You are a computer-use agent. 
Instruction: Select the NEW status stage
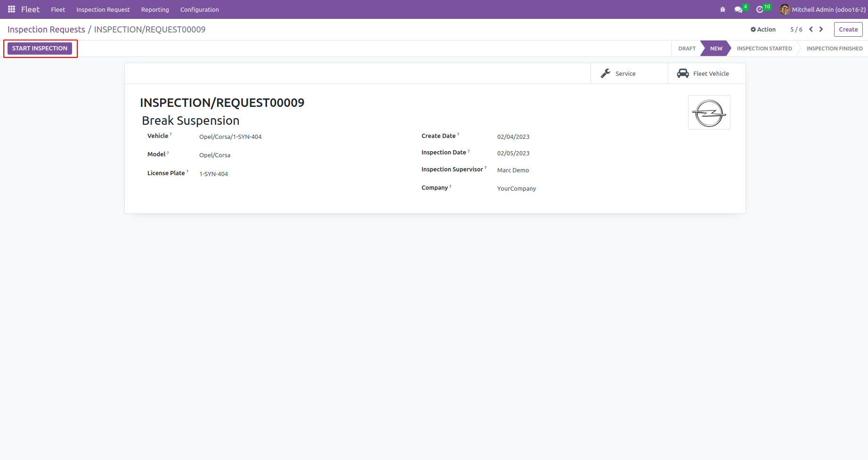pyautogui.click(x=716, y=48)
